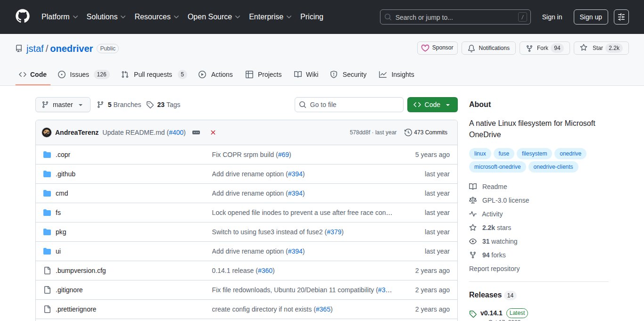644x321 pixels.
Task: Click the Sponsor heart button
Action: [x=437, y=48]
